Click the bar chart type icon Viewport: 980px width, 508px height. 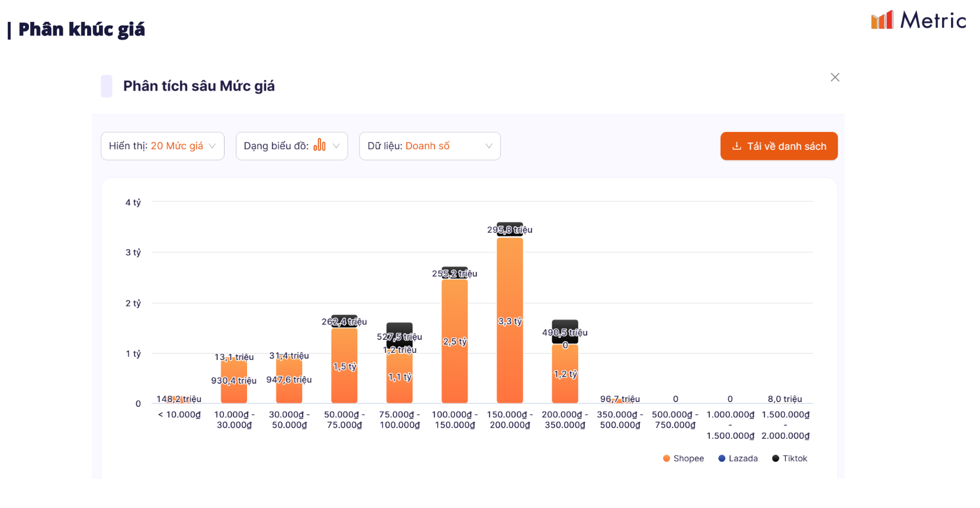(319, 145)
